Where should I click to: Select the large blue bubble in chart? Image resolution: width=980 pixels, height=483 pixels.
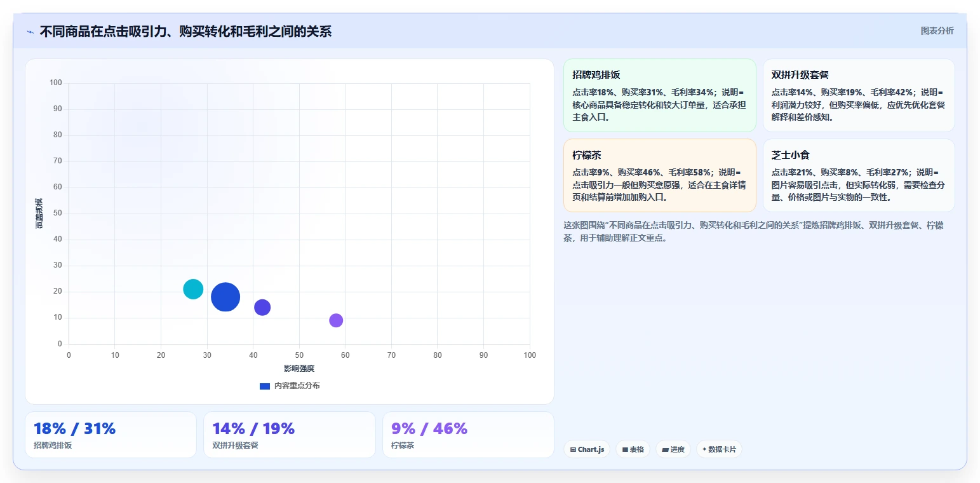pyautogui.click(x=225, y=297)
